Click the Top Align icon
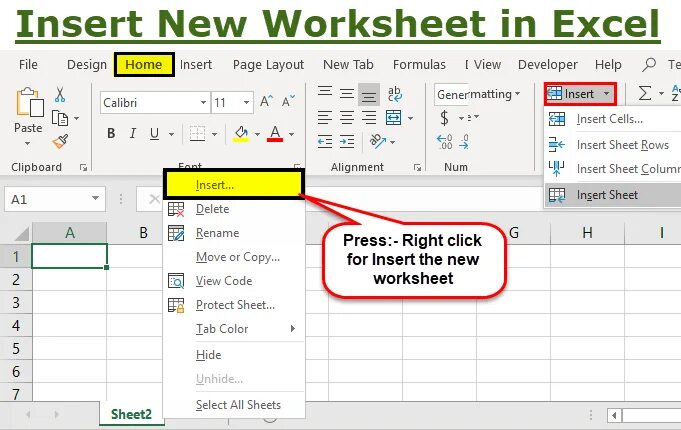681x430 pixels. click(x=325, y=93)
